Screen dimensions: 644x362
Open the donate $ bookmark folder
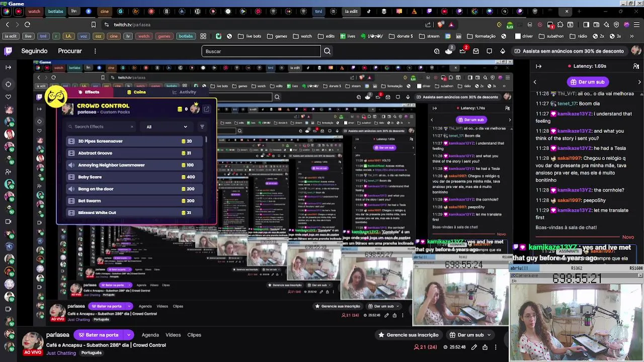click(x=401, y=36)
